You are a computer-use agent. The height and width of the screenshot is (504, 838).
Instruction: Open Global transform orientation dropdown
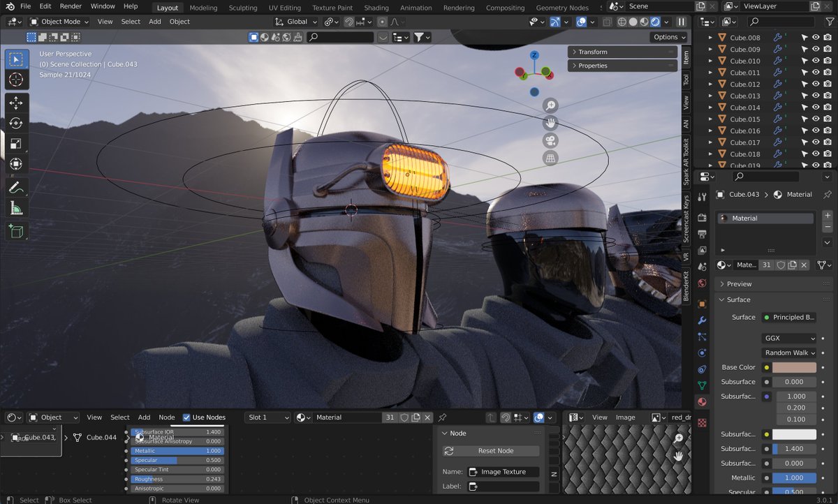pos(297,22)
